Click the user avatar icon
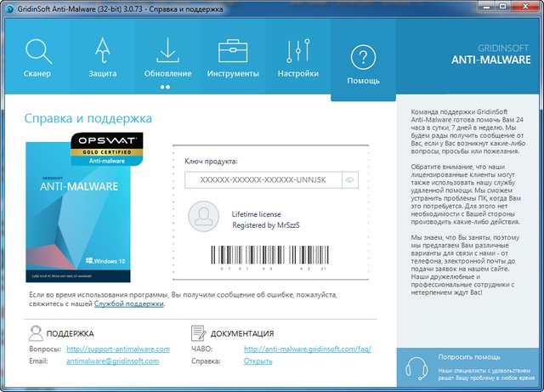The image size is (544, 392). point(204,216)
